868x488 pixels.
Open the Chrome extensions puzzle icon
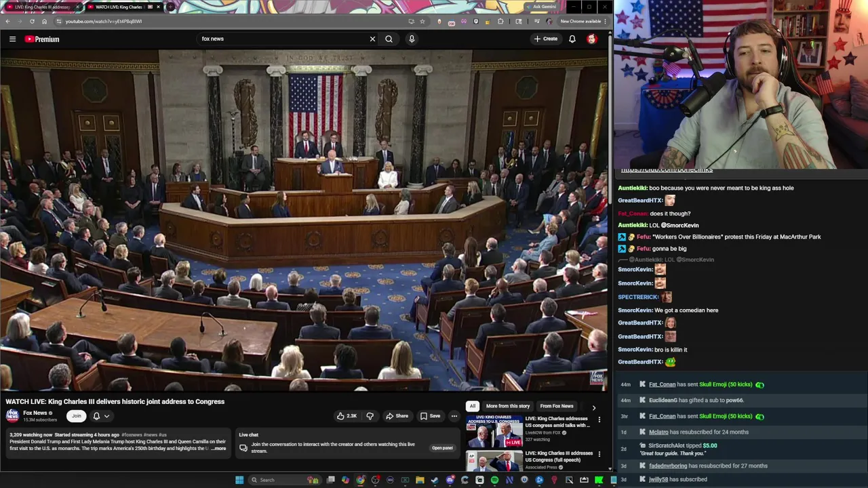click(500, 21)
